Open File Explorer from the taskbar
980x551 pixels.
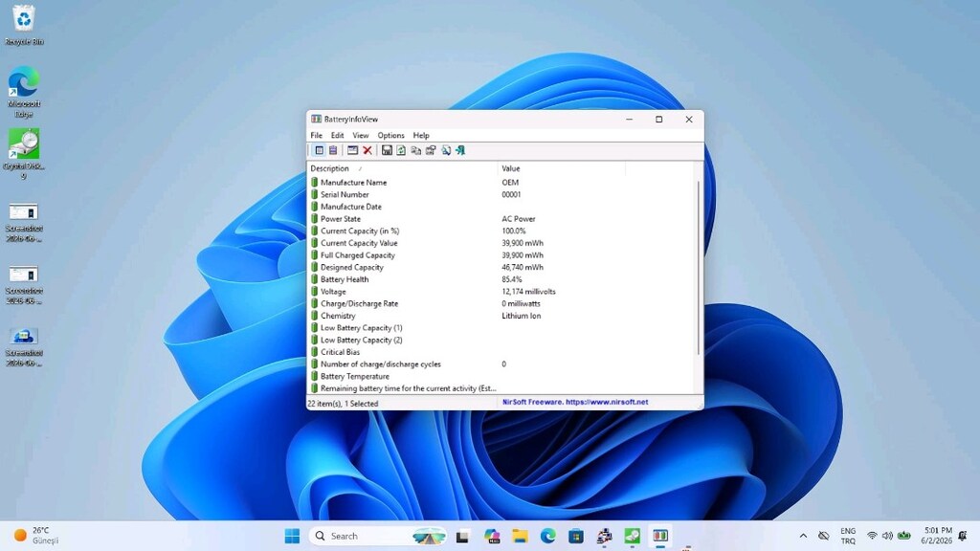[520, 536]
